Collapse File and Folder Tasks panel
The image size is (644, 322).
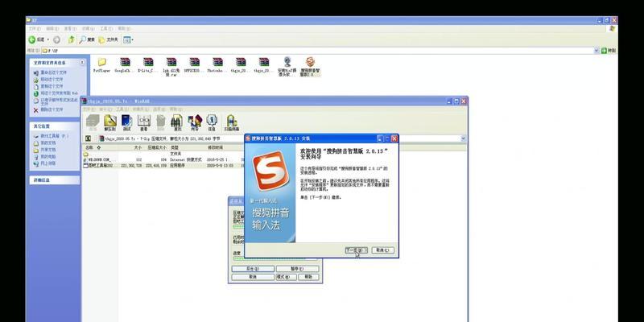pyautogui.click(x=82, y=63)
